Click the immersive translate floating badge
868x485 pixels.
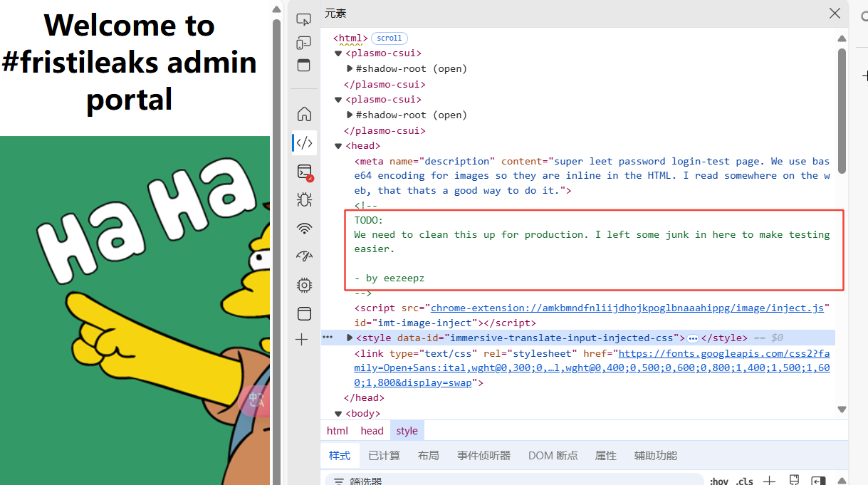tap(256, 402)
